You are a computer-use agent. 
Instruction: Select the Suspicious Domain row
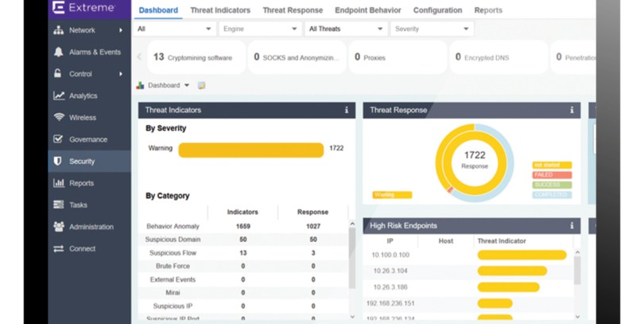243,240
